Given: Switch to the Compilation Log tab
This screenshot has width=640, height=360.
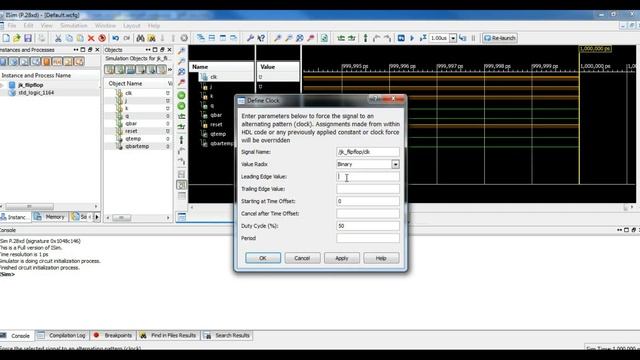Looking at the screenshot, I should coord(62,336).
